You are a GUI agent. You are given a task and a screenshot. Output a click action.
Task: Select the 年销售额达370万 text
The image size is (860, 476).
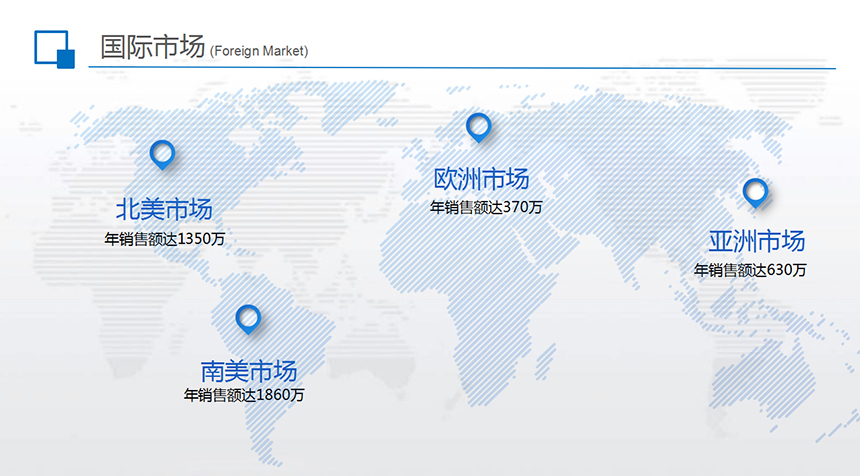click(x=486, y=207)
